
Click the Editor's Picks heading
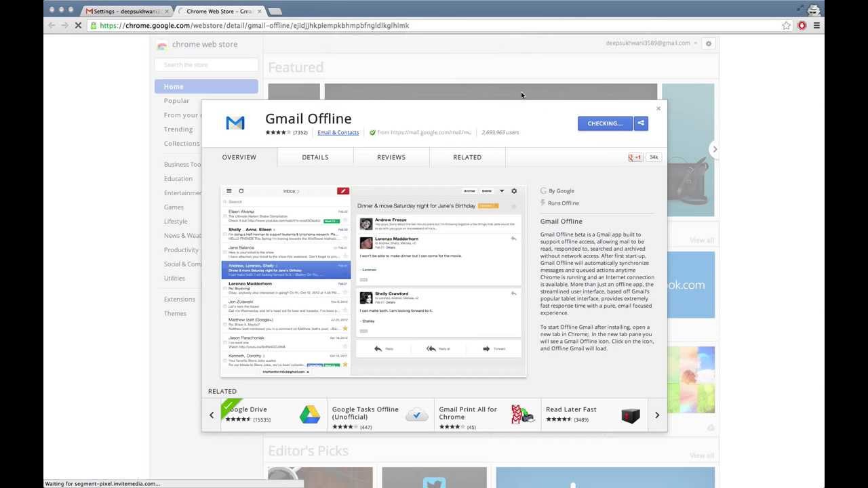(308, 451)
